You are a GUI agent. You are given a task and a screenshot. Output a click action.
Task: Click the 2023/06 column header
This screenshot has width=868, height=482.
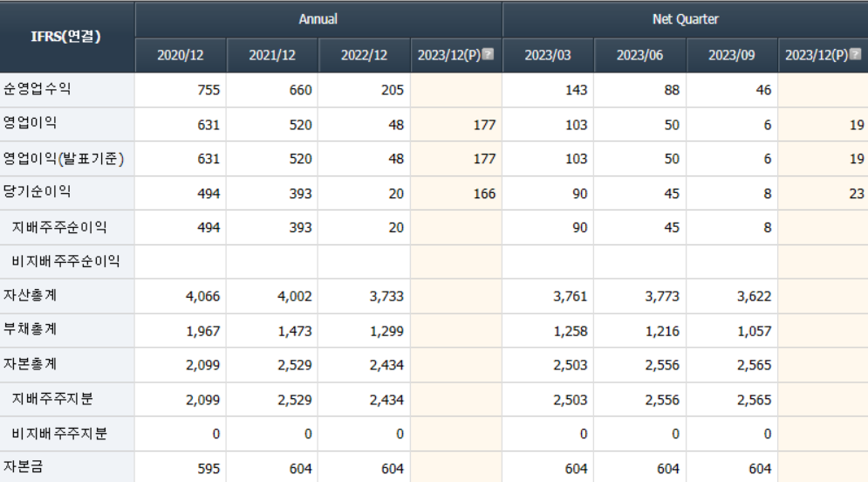point(639,55)
